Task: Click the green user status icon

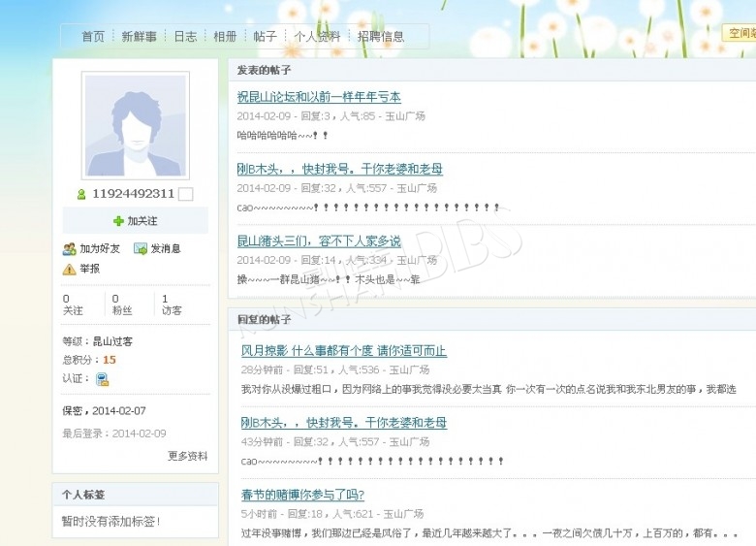Action: point(81,194)
